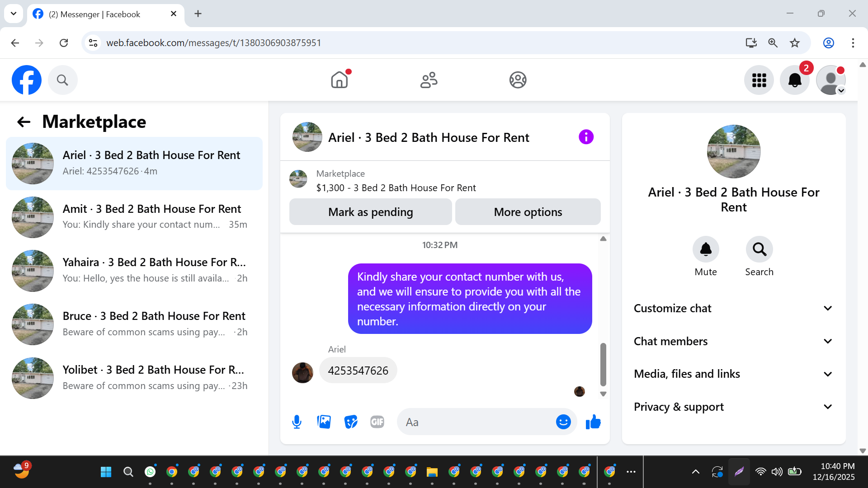
Task: Open Facebook home via logo
Action: pos(27,80)
